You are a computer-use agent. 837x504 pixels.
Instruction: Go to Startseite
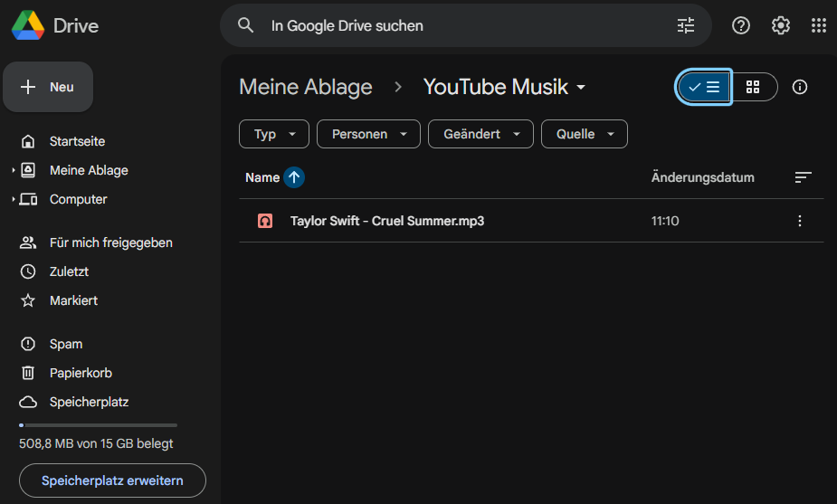(x=77, y=141)
